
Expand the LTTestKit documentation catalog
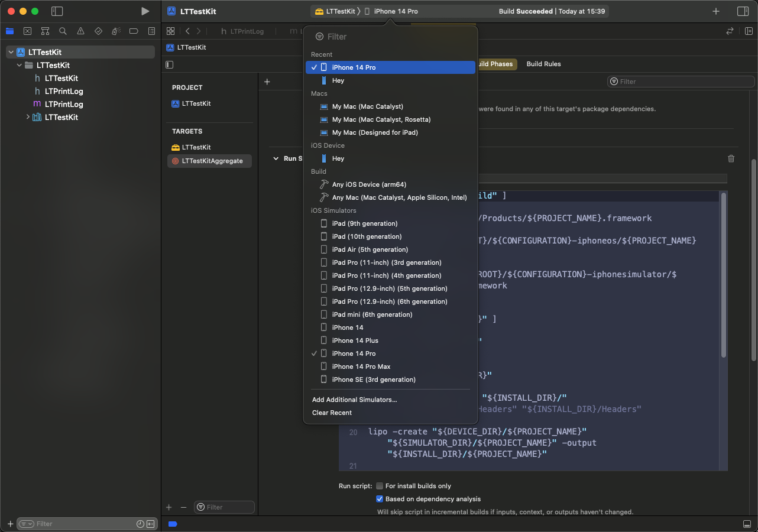(28, 118)
